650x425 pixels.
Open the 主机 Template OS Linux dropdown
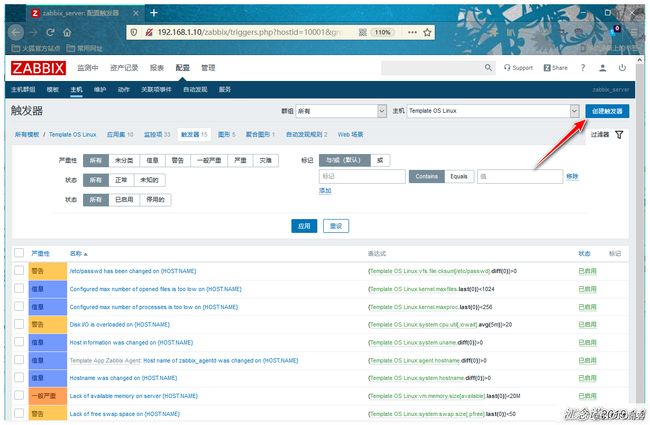493,111
